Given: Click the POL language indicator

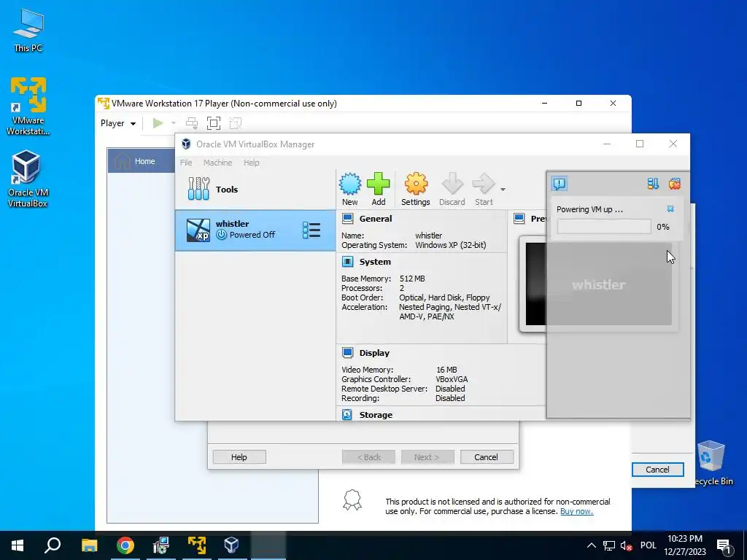Looking at the screenshot, I should point(648,545).
